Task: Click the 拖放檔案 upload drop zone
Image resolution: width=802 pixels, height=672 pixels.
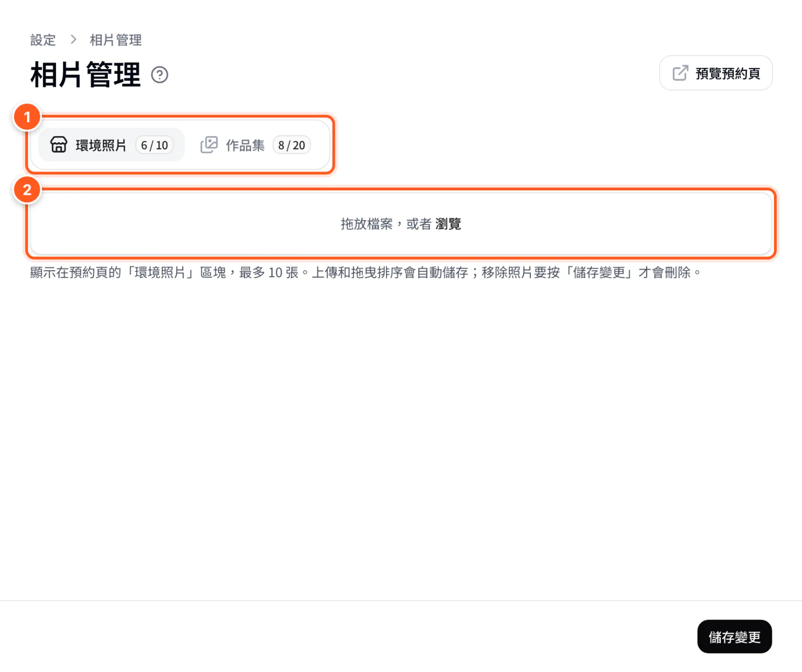Action: click(x=401, y=224)
